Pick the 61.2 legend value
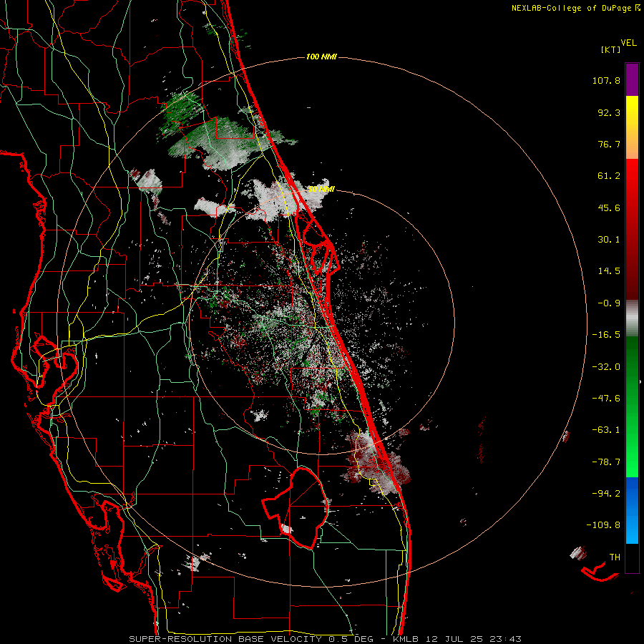The image size is (644, 644). 609,176
